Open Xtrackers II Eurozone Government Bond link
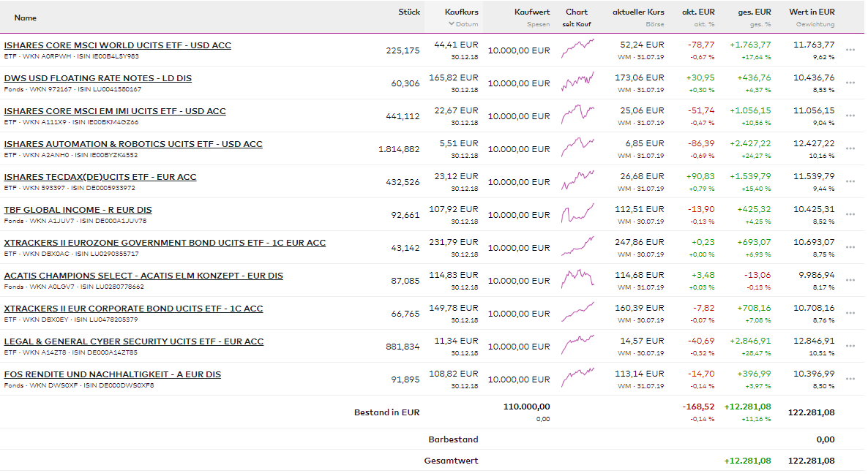868x476 pixels. coord(165,243)
